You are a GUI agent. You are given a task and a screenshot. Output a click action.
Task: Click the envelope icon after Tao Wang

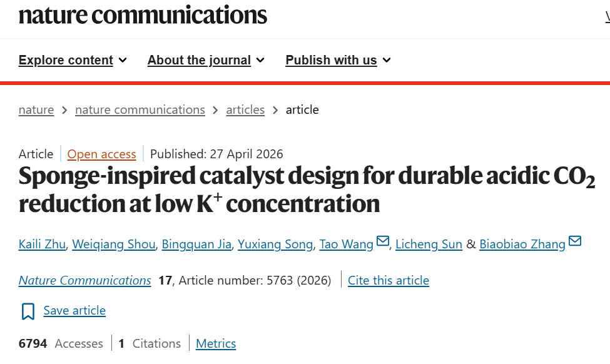point(383,241)
